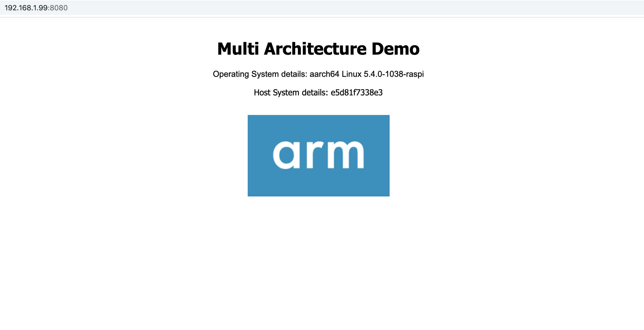The width and height of the screenshot is (644, 330).
Task: Click the address bar URL text
Action: pos(36,8)
